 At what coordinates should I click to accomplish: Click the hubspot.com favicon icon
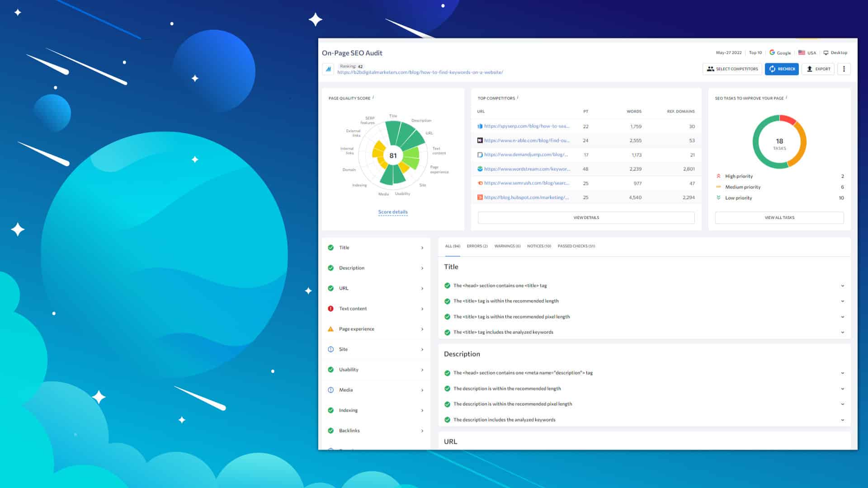coord(480,197)
